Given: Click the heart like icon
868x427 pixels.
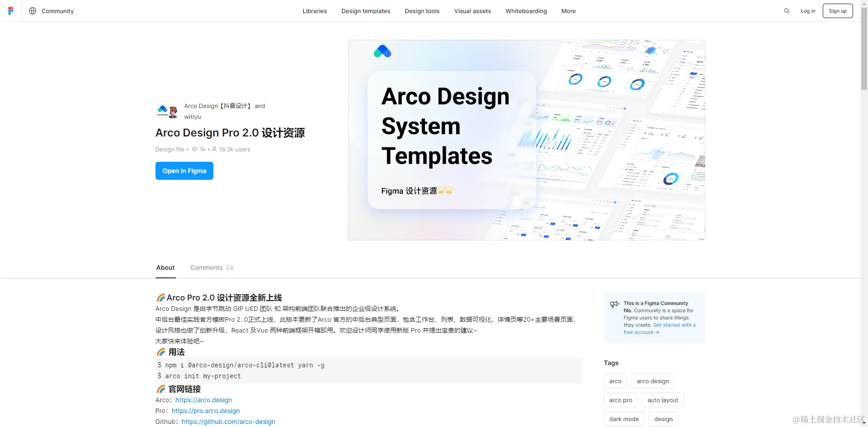Looking at the screenshot, I should click(194, 149).
